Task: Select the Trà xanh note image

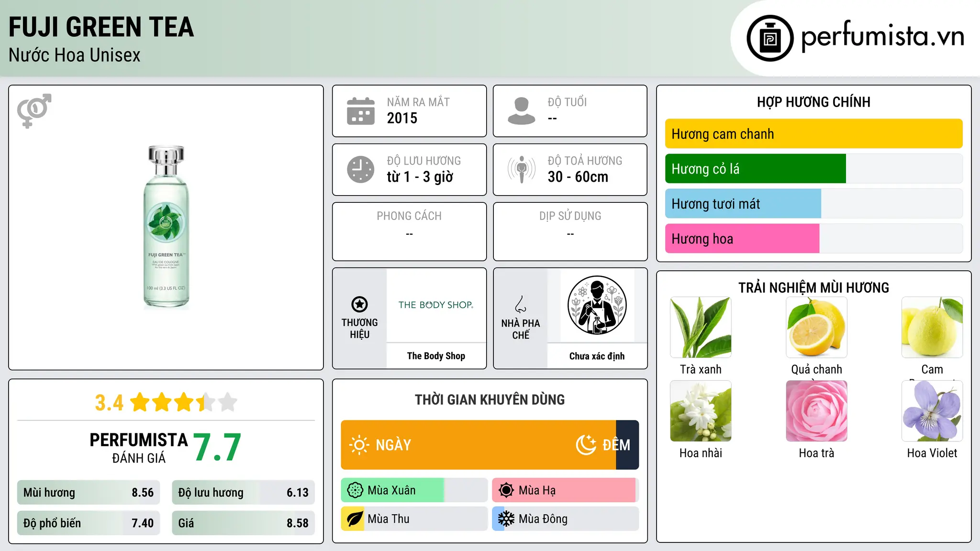Action: coord(701,327)
